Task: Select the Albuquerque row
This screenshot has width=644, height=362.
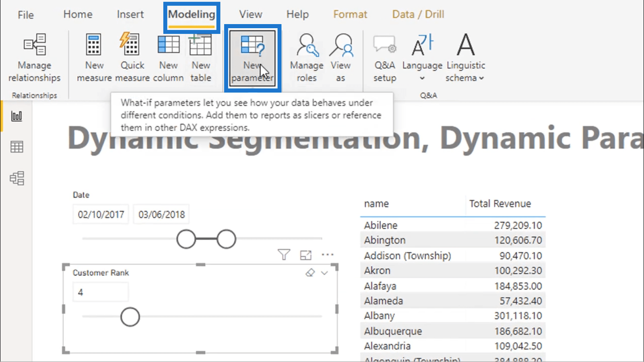Action: [453, 331]
